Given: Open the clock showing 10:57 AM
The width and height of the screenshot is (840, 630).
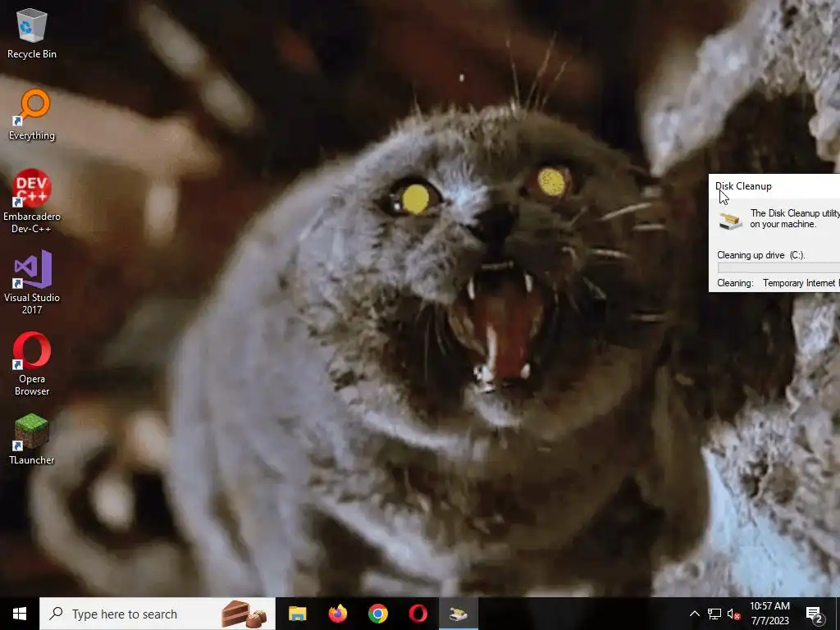Looking at the screenshot, I should click(769, 614).
